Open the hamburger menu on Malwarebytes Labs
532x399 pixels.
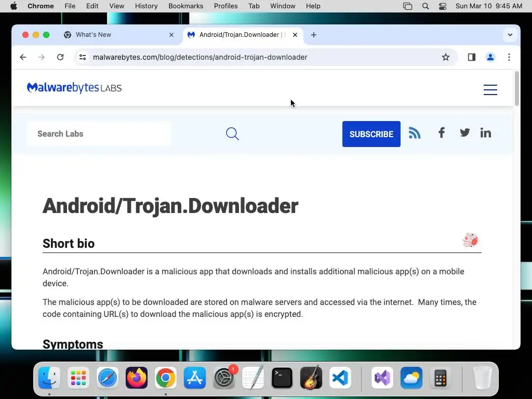(490, 89)
